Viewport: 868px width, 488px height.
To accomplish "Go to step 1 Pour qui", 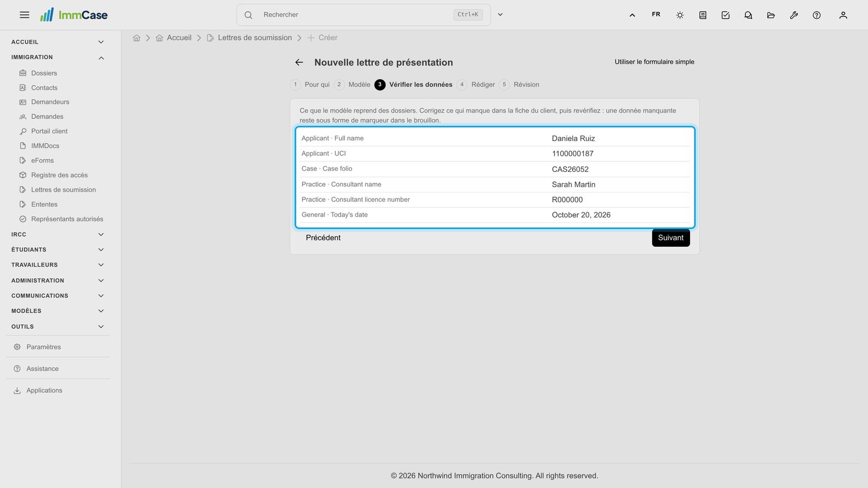I will point(310,85).
